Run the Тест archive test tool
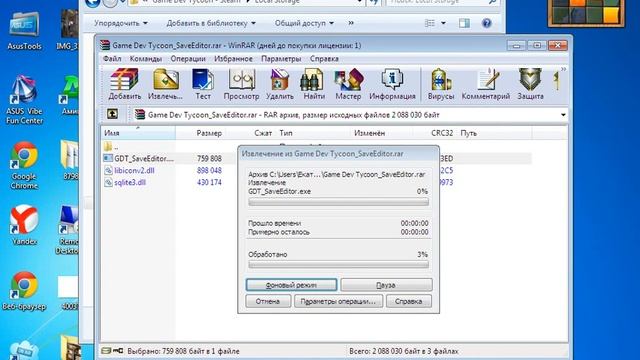The height and width of the screenshot is (360, 640). pyautogui.click(x=203, y=84)
